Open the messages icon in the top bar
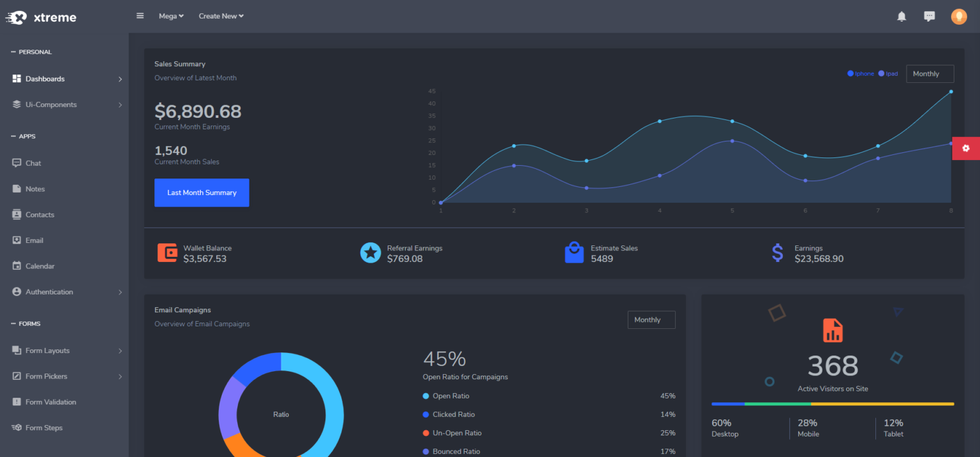The image size is (980, 457). coord(930,16)
